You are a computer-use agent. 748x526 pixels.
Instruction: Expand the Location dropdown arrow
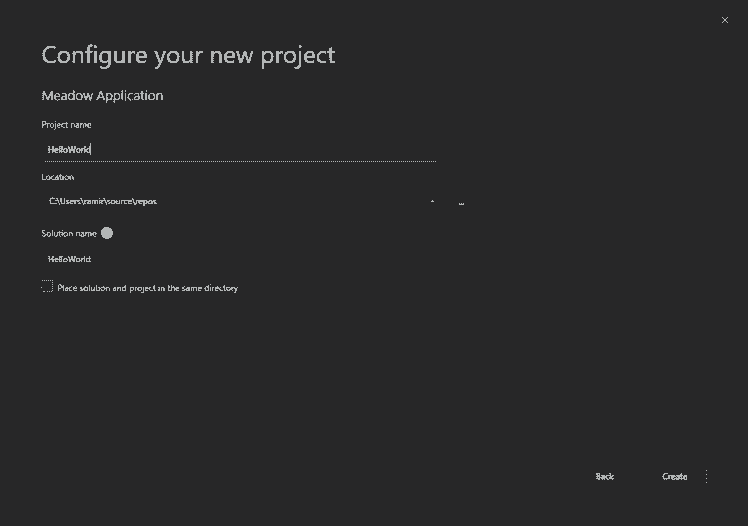432,202
